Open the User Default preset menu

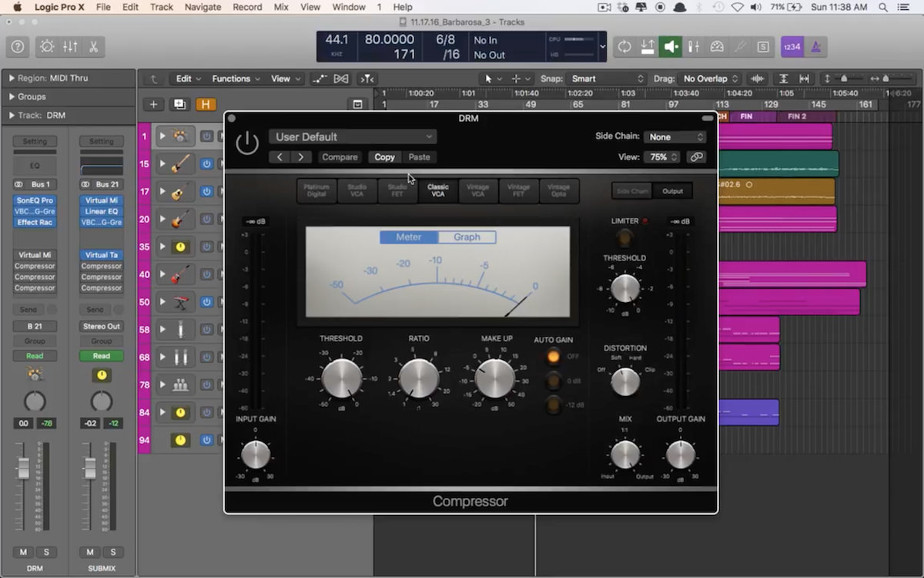coord(353,136)
